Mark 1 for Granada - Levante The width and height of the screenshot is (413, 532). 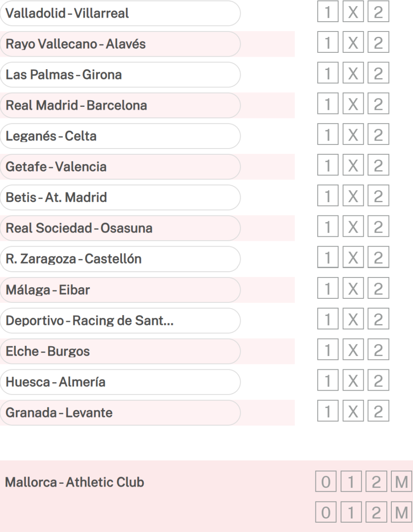point(327,413)
